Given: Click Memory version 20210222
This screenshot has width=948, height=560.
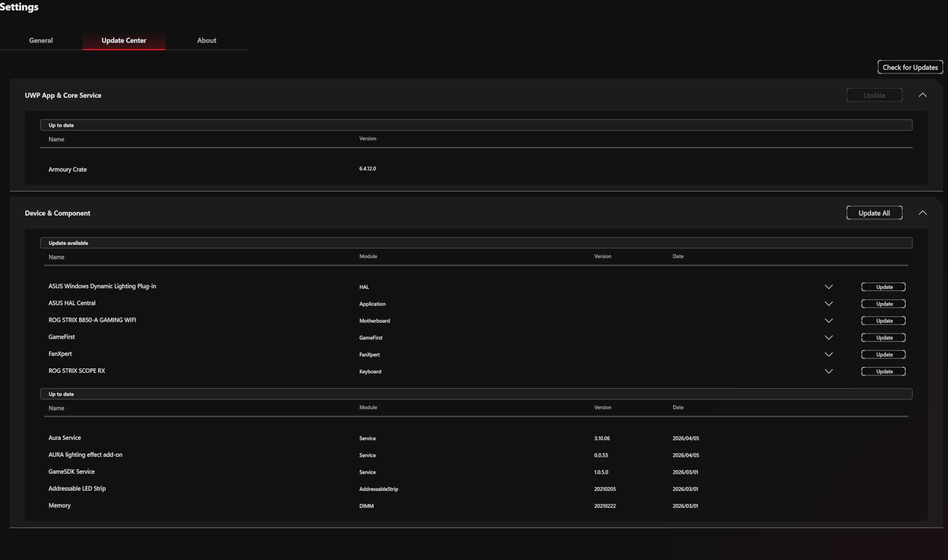Looking at the screenshot, I should 605,506.
